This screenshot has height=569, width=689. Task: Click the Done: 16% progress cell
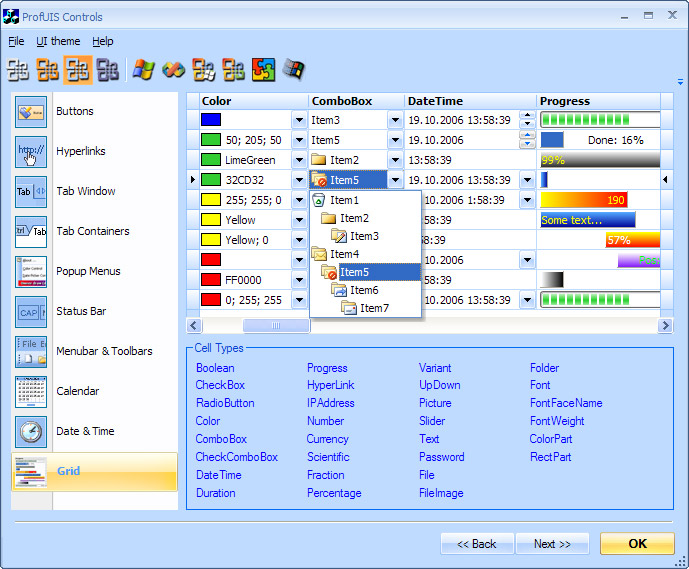598,140
